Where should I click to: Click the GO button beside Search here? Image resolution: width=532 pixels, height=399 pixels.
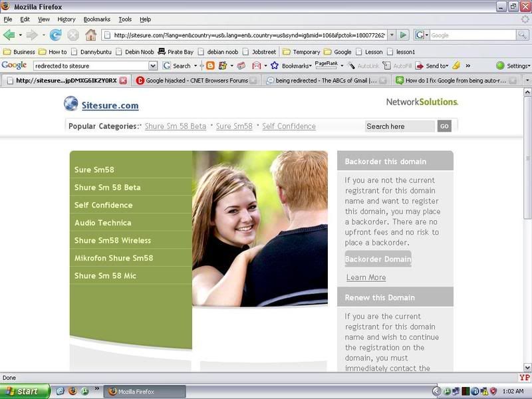(x=444, y=126)
